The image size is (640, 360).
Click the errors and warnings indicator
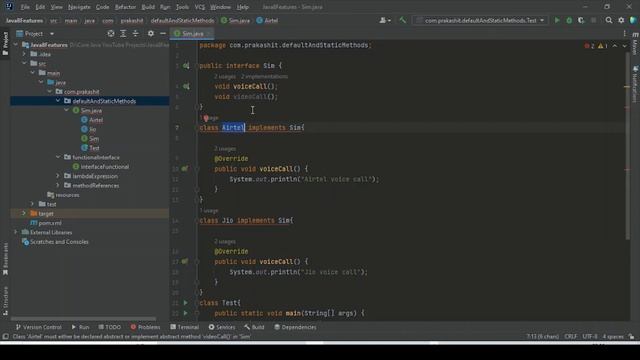point(596,46)
